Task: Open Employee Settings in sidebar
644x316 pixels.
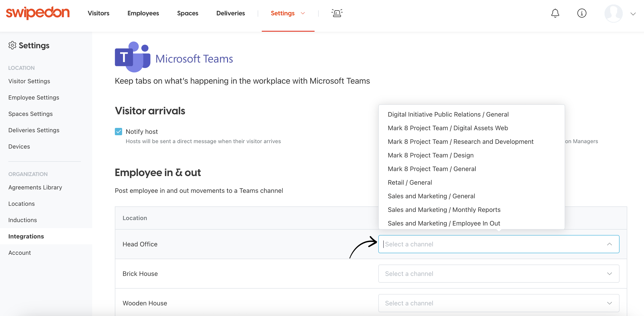Action: point(34,97)
